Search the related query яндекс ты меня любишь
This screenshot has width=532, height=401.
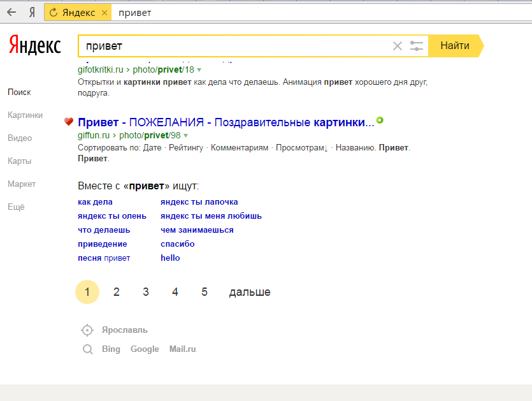coord(211,216)
